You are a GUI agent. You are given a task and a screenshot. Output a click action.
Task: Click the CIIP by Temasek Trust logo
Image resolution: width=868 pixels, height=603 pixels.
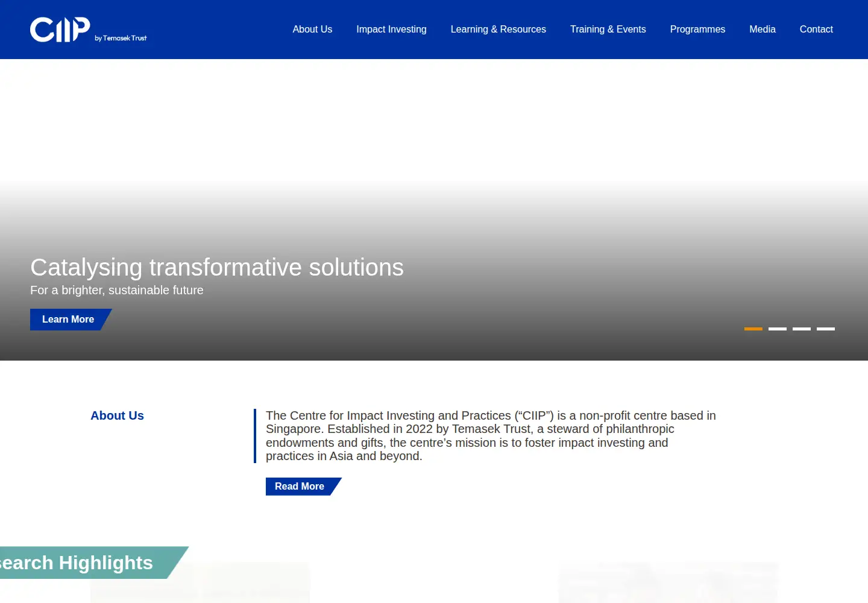[x=89, y=30]
